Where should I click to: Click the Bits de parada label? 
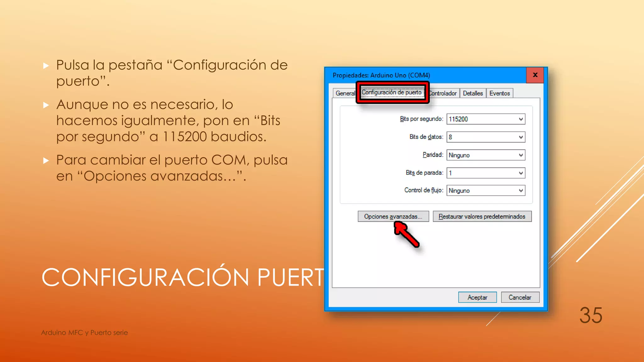tap(424, 173)
